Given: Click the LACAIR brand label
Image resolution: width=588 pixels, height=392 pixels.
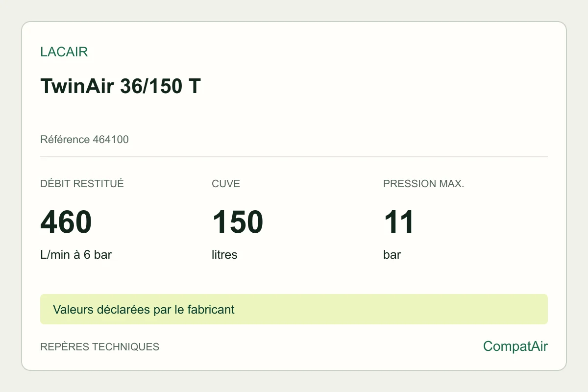Looking at the screenshot, I should click(x=64, y=52).
